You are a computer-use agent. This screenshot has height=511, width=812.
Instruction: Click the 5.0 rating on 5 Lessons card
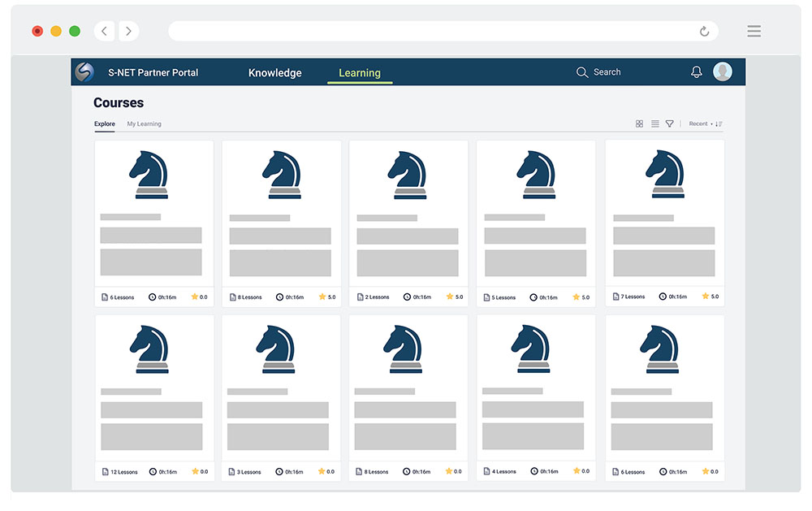(585, 297)
